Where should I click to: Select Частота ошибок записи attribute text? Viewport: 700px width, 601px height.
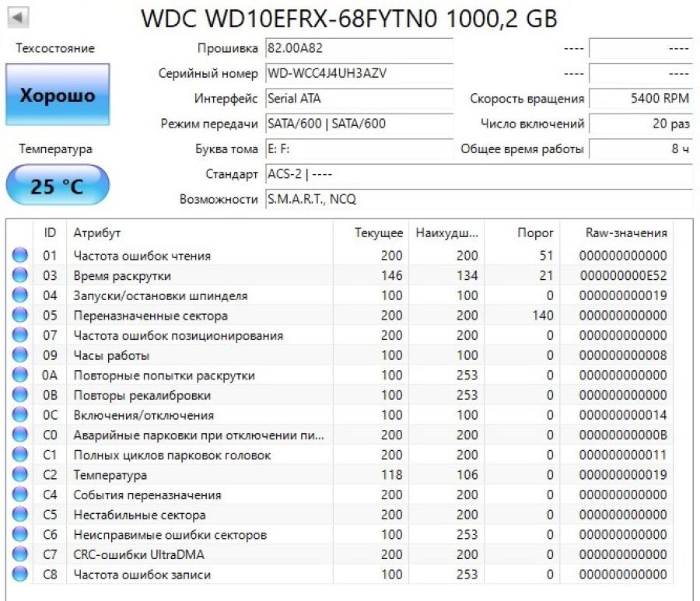point(142,575)
